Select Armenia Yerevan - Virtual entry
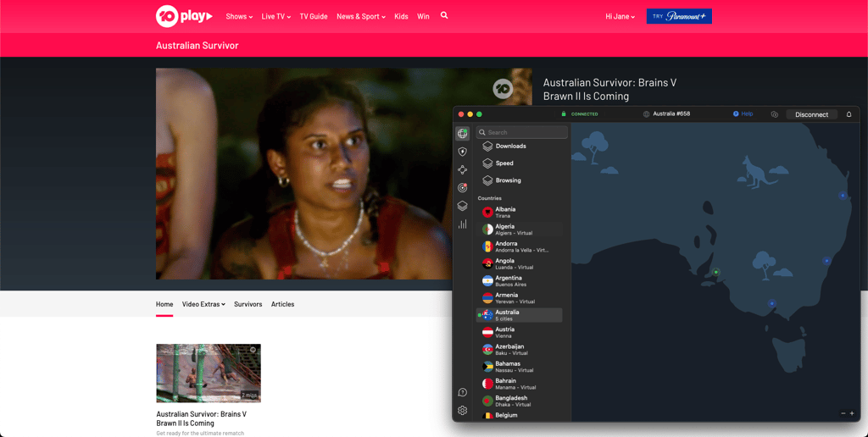The height and width of the screenshot is (437, 868). pos(520,298)
